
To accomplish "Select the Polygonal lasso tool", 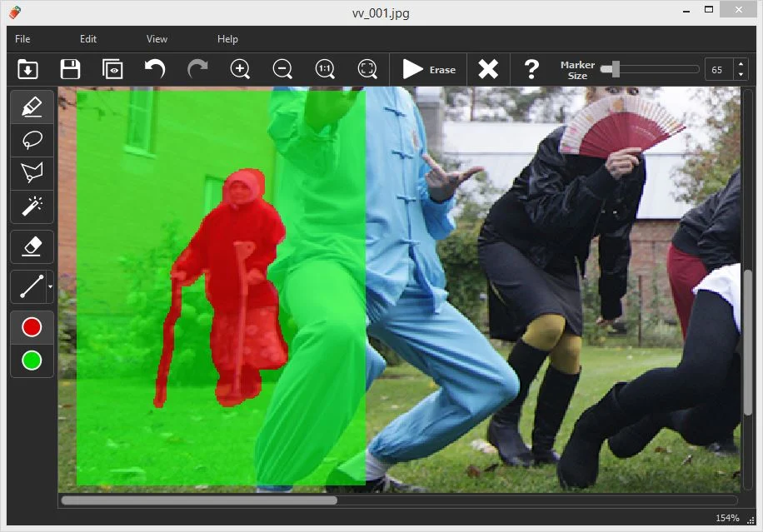I will [32, 172].
